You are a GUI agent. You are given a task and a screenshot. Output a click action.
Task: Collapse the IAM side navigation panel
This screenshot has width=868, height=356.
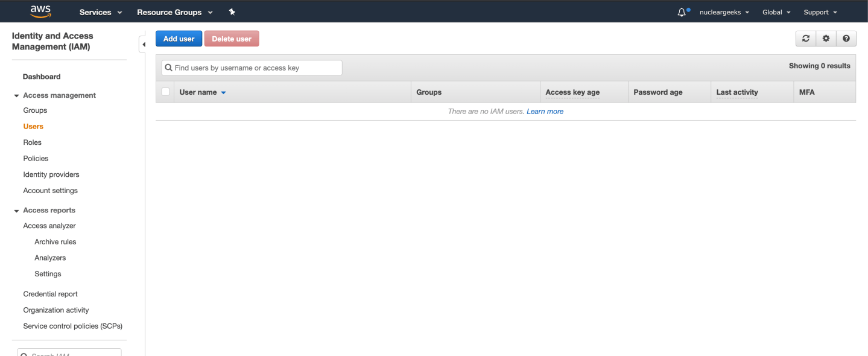point(143,45)
